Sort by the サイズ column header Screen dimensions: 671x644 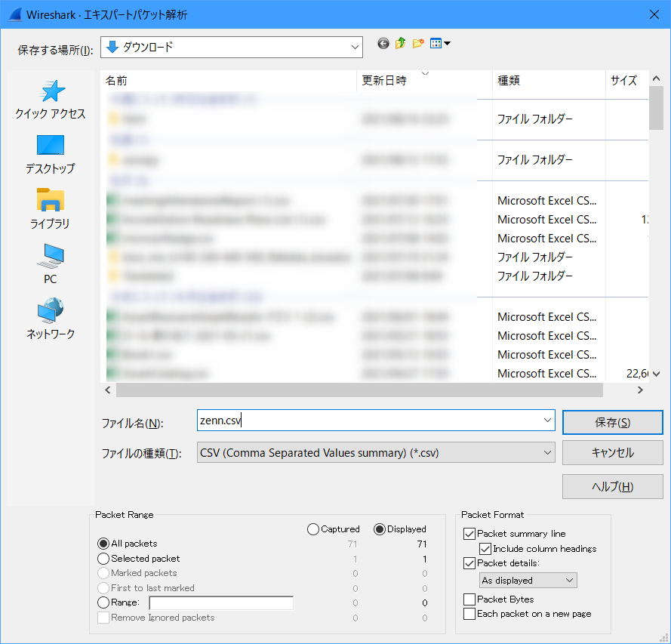627,81
